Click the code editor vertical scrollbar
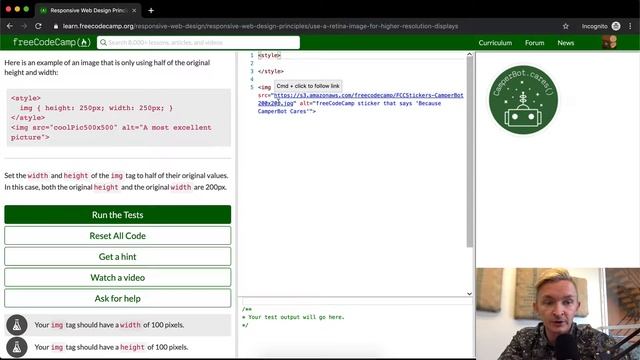This screenshot has width=640, height=360. (469, 152)
